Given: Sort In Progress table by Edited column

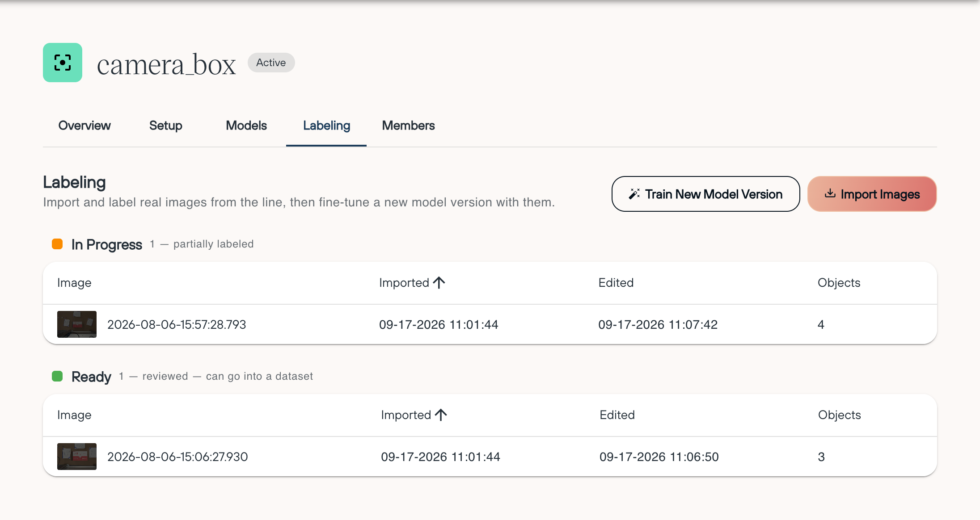Looking at the screenshot, I should [616, 282].
